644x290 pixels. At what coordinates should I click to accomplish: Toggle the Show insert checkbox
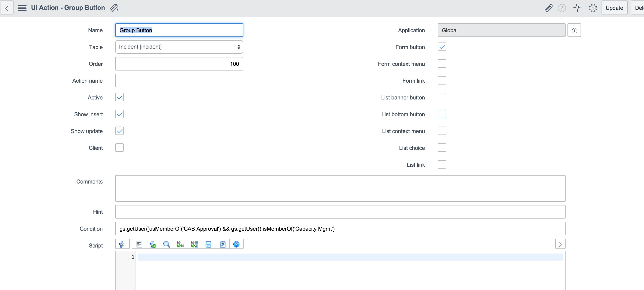119,114
